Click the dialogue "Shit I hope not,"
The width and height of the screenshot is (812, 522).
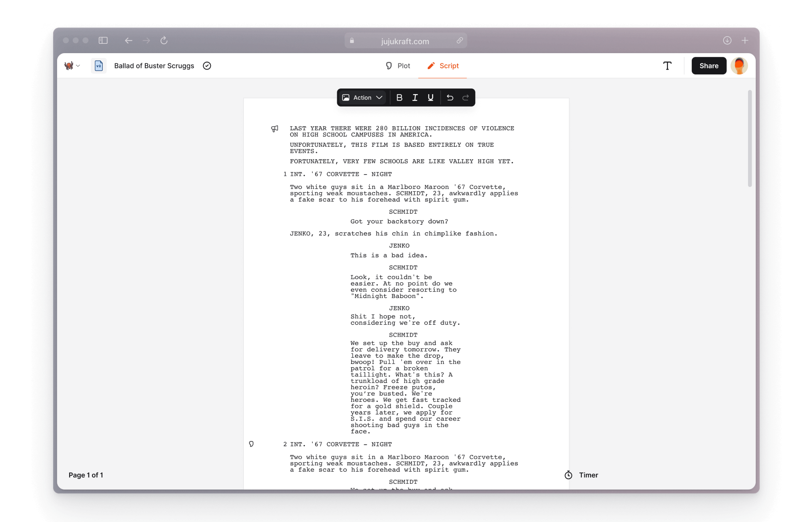383,316
